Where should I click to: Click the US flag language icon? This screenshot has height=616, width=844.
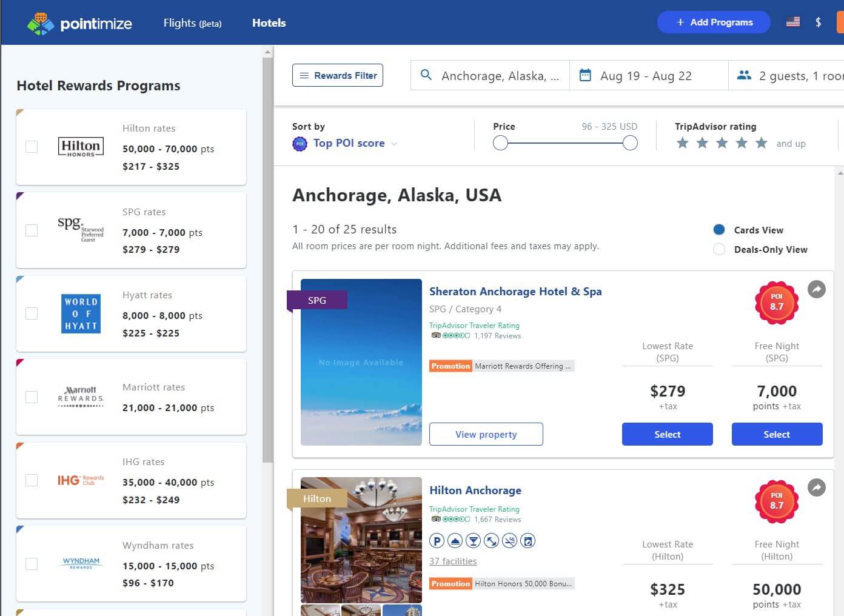(793, 22)
